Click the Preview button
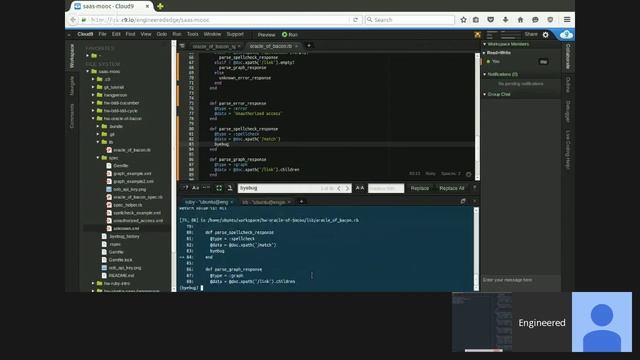 pos(267,35)
